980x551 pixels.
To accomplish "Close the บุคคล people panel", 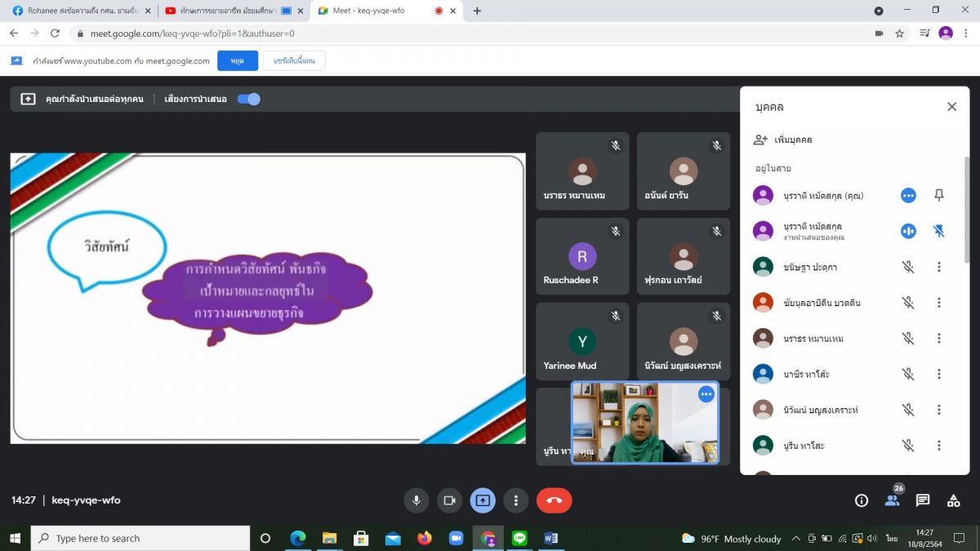I will tap(951, 107).
